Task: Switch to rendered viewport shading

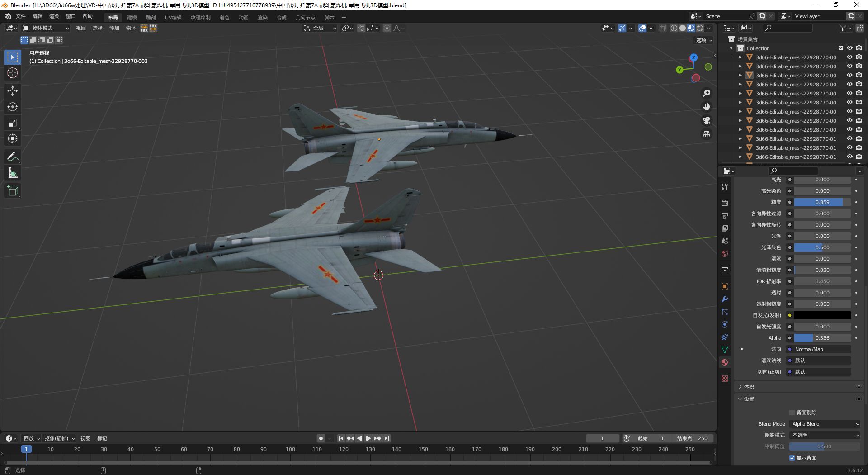Action: [700, 28]
